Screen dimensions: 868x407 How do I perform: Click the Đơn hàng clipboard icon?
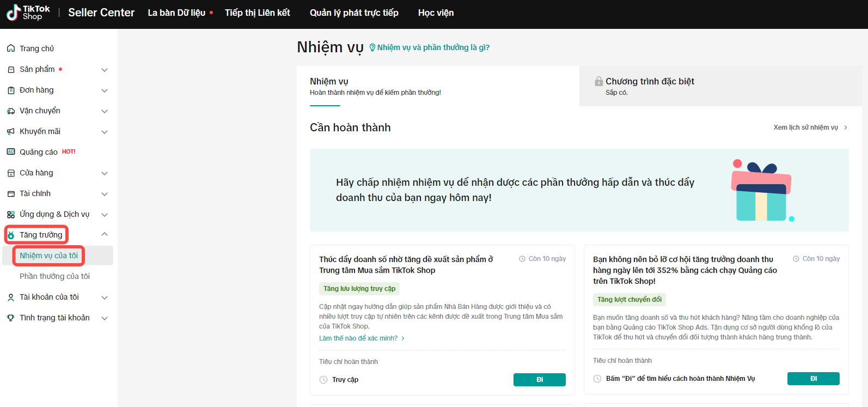(11, 90)
